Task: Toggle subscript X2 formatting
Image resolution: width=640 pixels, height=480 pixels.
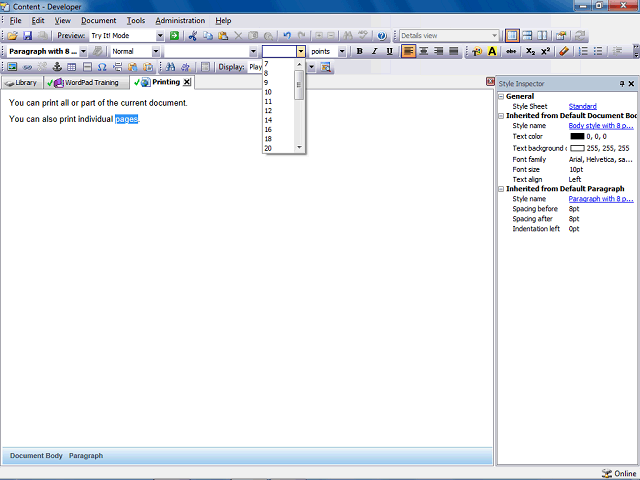Action: (530, 51)
